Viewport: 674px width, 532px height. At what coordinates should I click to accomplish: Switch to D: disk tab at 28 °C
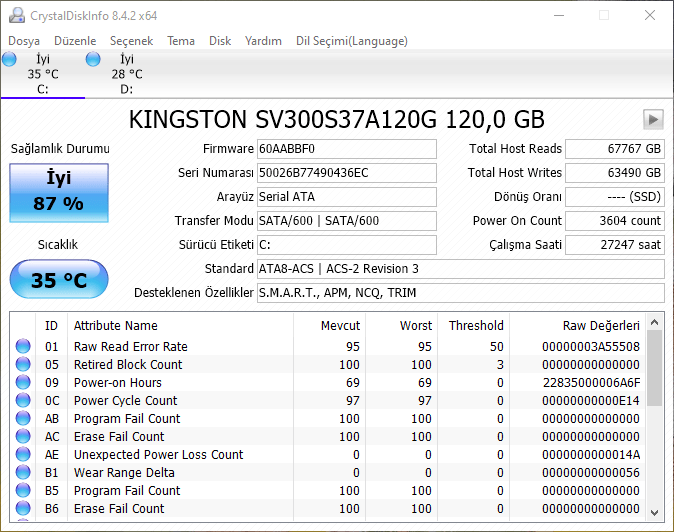click(127, 74)
